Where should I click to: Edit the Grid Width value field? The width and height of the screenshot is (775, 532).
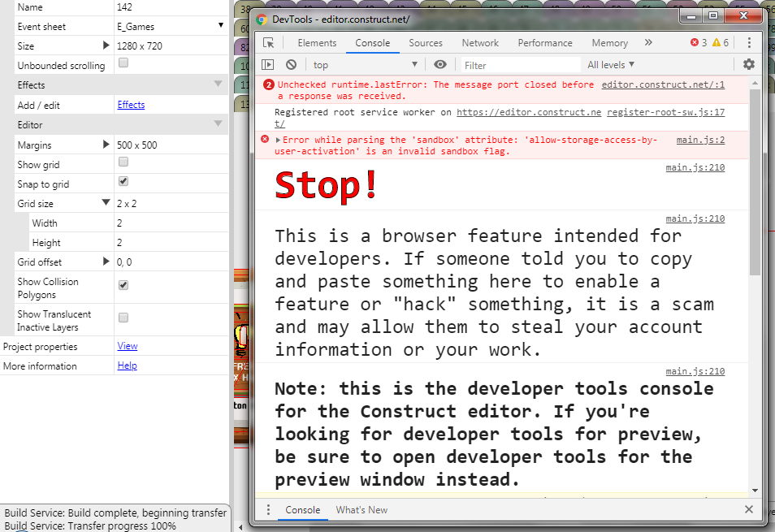click(171, 223)
